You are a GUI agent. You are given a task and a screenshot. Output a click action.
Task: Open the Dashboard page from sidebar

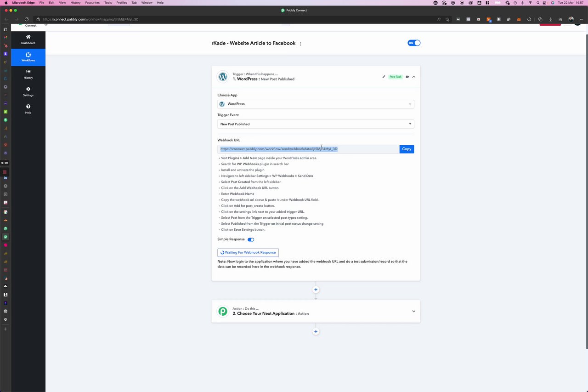[x=28, y=40]
